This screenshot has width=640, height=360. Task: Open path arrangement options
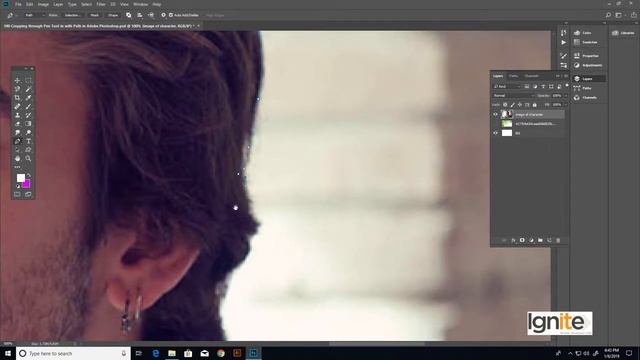(x=151, y=15)
